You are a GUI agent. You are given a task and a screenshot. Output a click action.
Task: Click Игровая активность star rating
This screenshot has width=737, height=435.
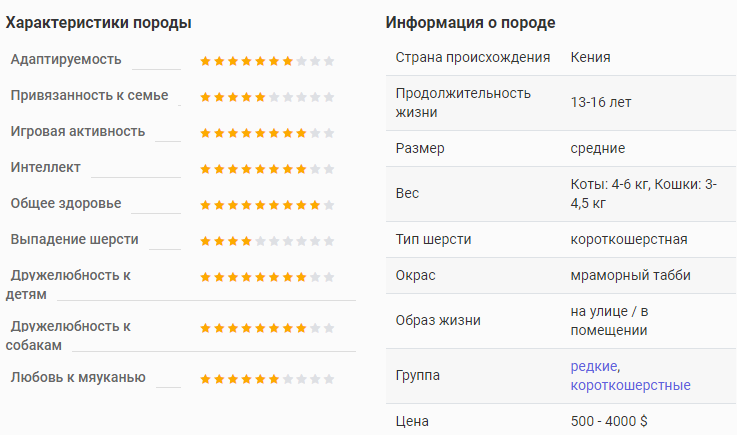[x=267, y=133]
